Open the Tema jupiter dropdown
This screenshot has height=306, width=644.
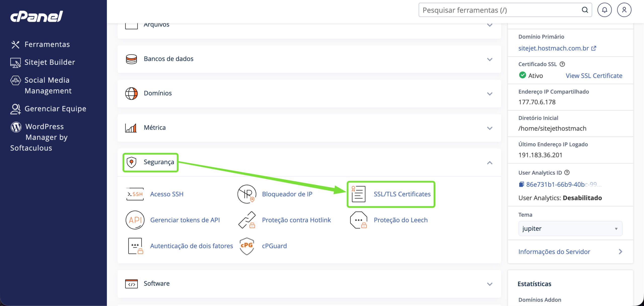[x=570, y=229]
